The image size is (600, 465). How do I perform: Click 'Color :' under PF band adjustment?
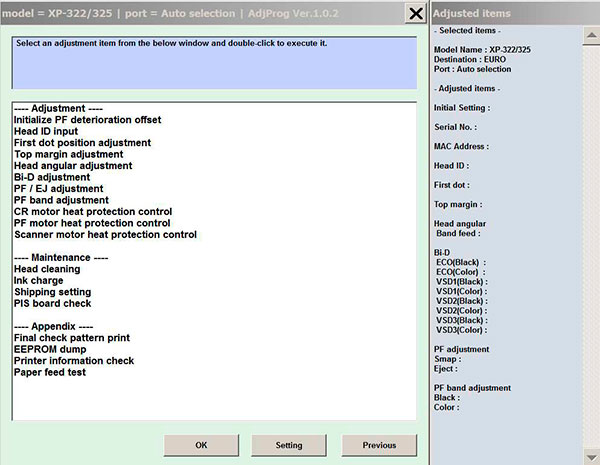(x=447, y=407)
